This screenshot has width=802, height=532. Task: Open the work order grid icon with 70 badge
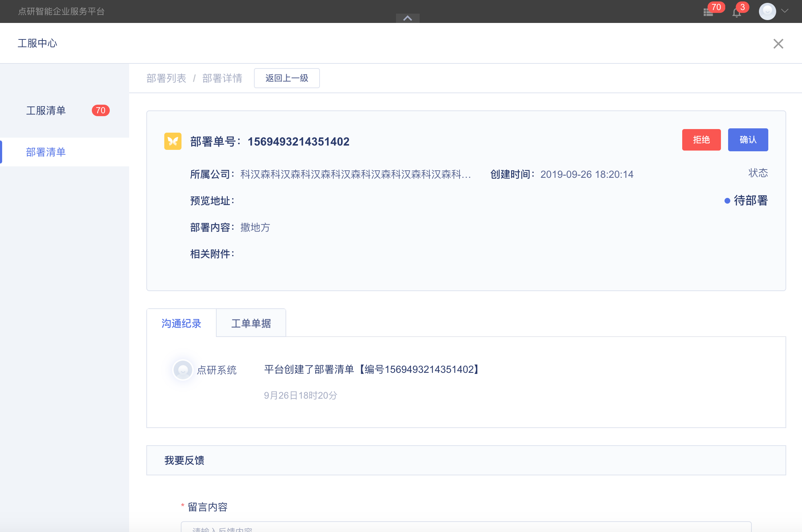coord(708,12)
